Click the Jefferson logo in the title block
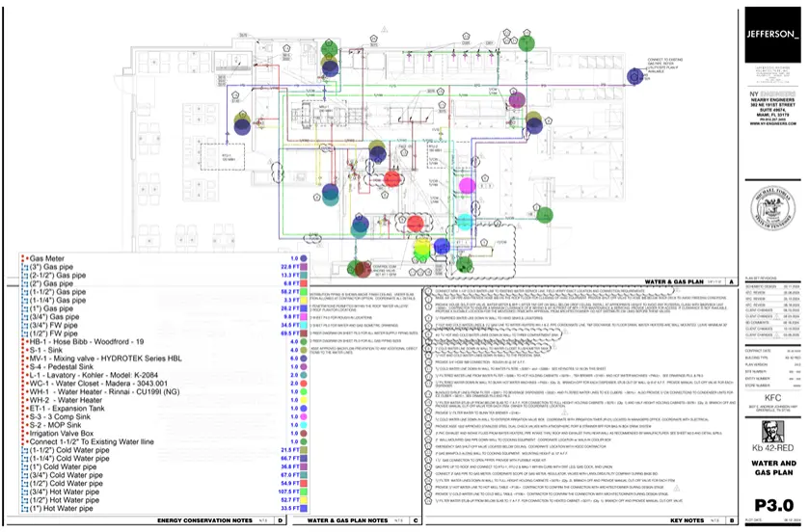Image resolution: width=809 pixels, height=532 pixels. click(x=772, y=35)
